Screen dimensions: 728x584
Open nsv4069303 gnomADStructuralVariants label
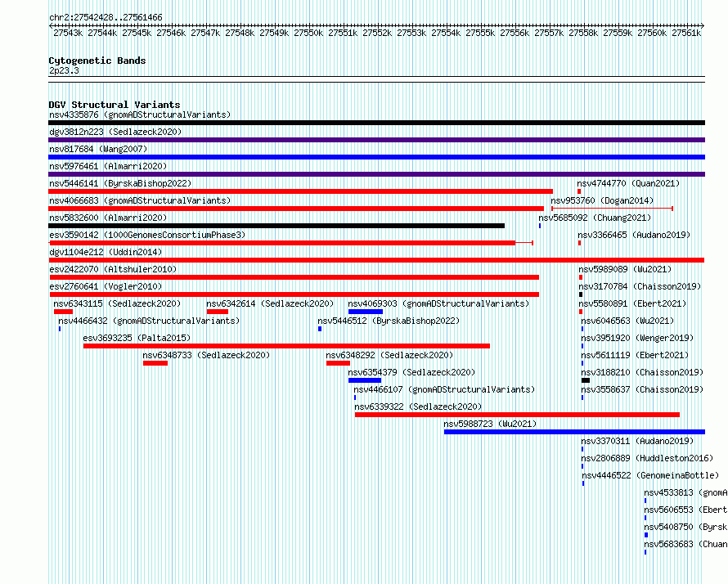439,303
